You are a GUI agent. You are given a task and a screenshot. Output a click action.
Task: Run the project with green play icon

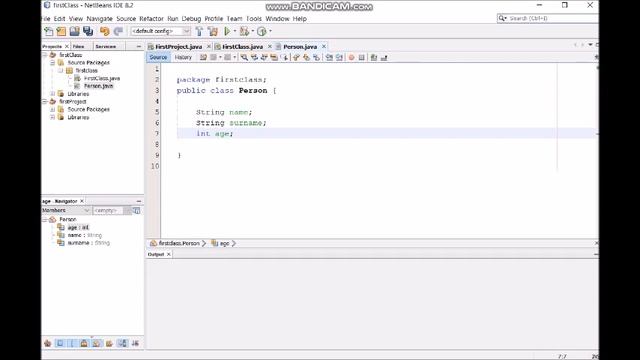227,31
